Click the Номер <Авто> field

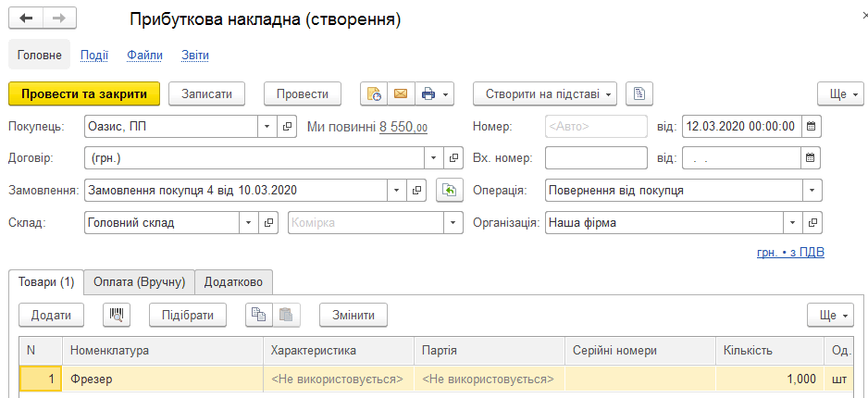tap(596, 127)
